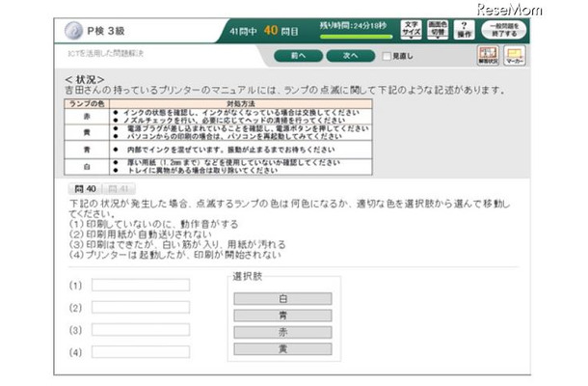The image size is (588, 386).
Task: Advance to the next question with 次へ
Action: point(351,56)
